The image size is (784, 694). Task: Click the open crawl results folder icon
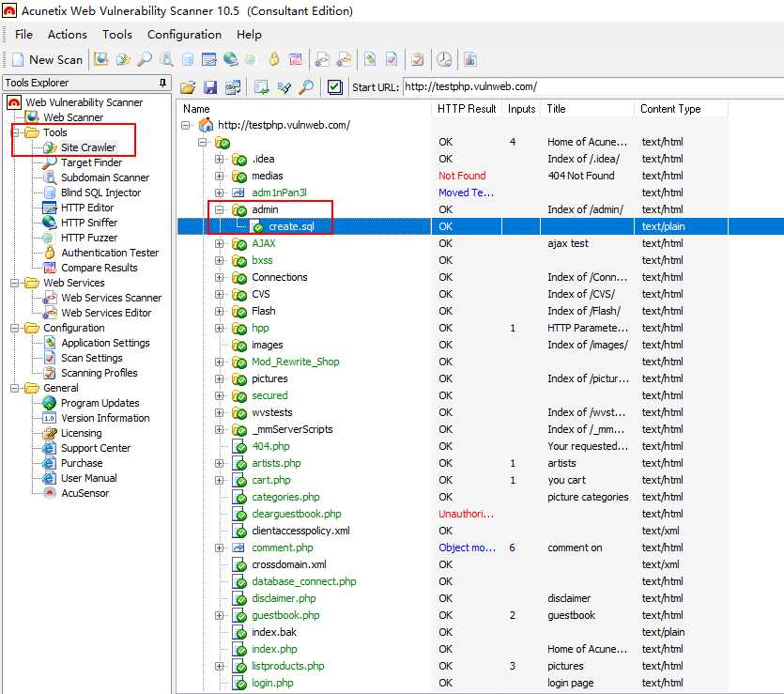[188, 87]
